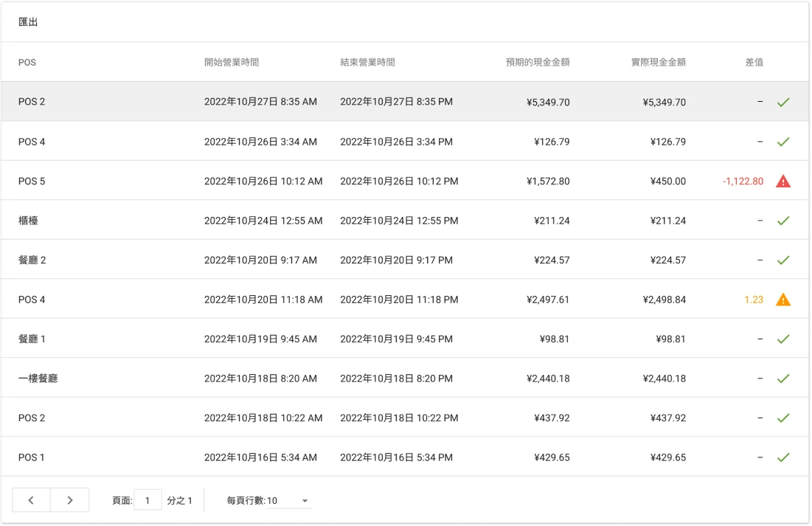Go to previous page with left chevron
The height and width of the screenshot is (526, 812).
31,500
